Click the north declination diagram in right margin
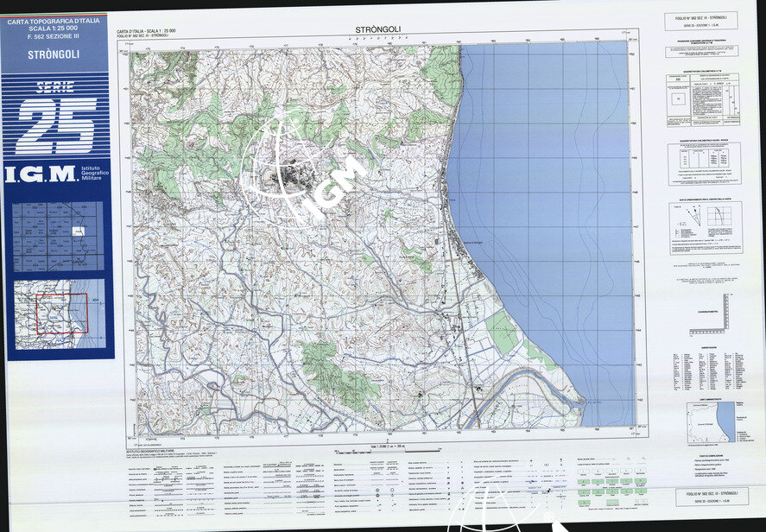 click(x=687, y=227)
